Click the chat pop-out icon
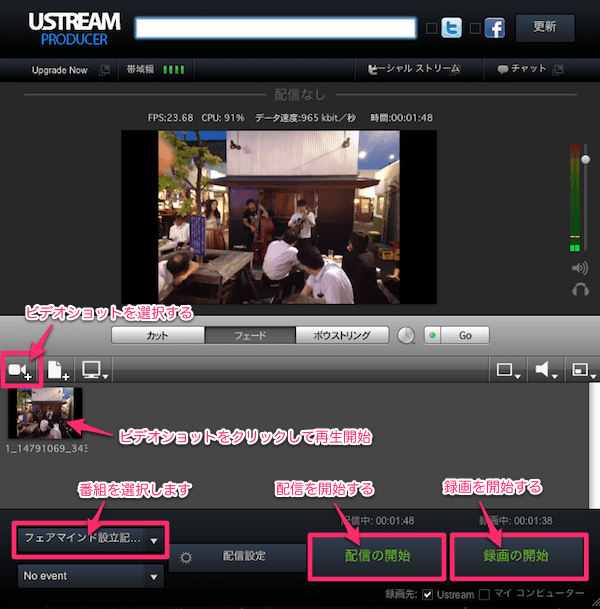Screen dimensions: 600x609 pyautogui.click(x=558, y=70)
